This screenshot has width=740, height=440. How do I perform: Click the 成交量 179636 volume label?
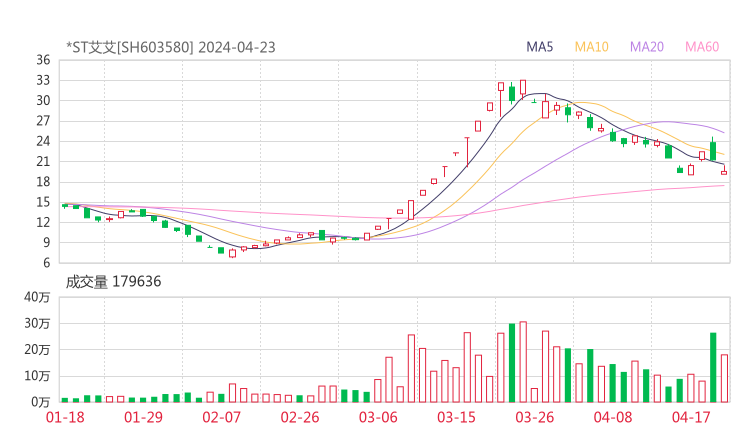pyautogui.click(x=113, y=281)
